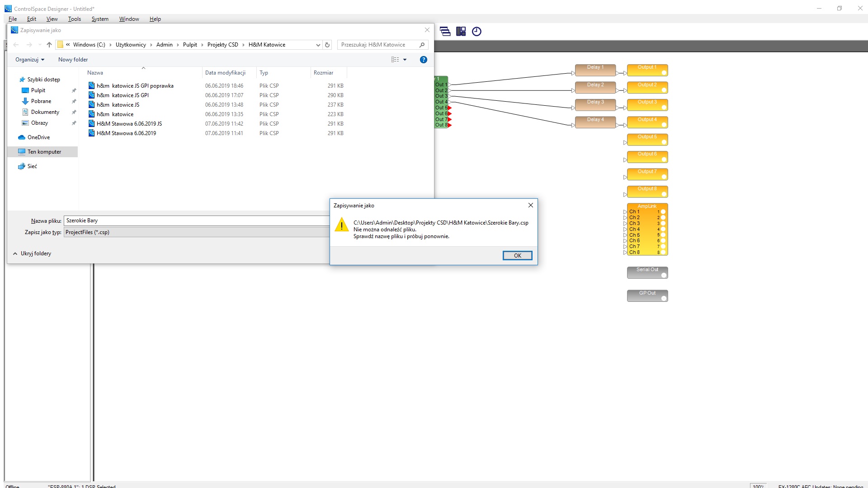Close the Zapisywanie jako warning dialog
Screen dimensions: 868x488
[531, 205]
